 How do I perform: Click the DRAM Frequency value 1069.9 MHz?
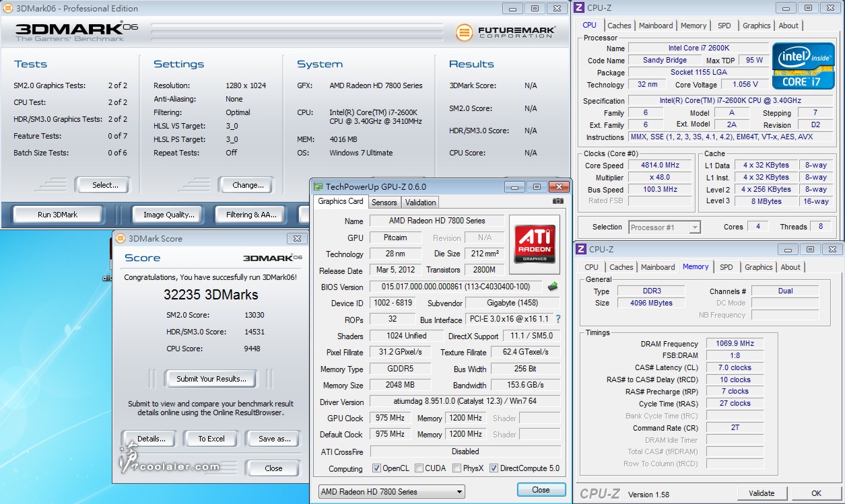pyautogui.click(x=735, y=343)
